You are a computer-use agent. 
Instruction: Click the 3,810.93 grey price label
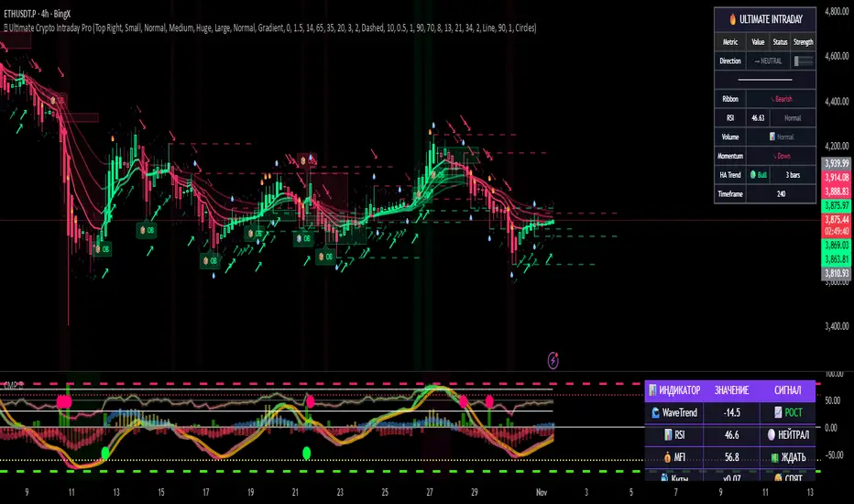tap(836, 273)
